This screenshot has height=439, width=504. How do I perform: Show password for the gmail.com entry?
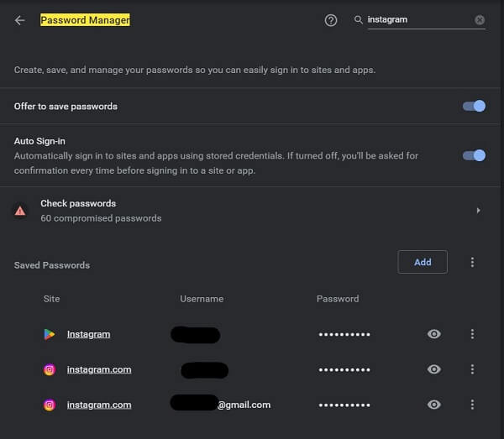434,405
